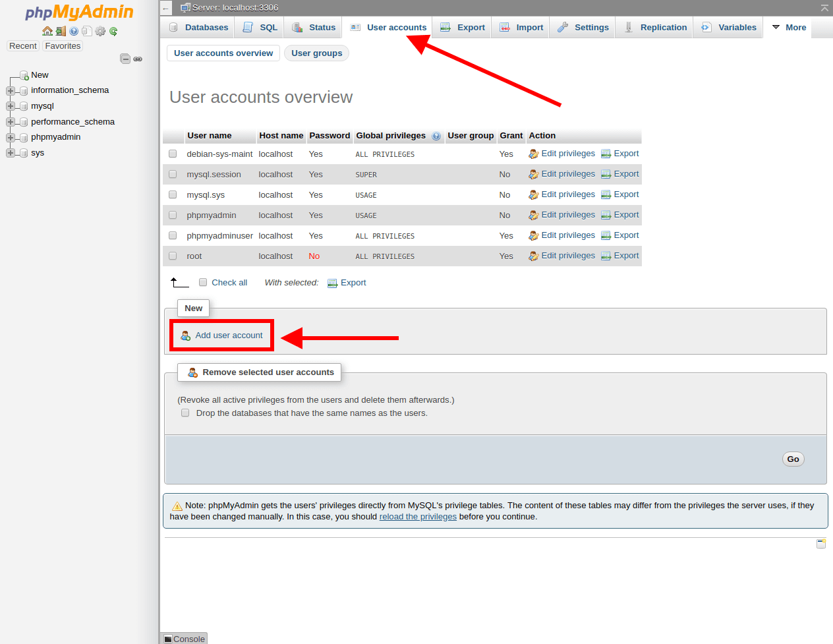
Task: Click the log out door icon
Action: click(61, 31)
